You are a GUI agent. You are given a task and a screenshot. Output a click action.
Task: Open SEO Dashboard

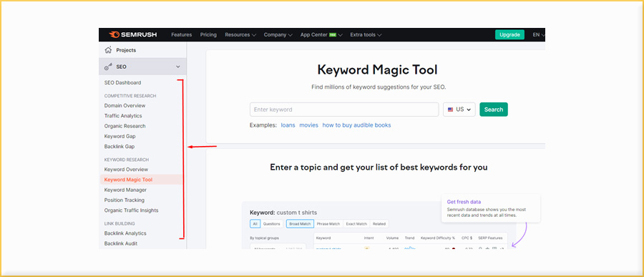pos(122,82)
